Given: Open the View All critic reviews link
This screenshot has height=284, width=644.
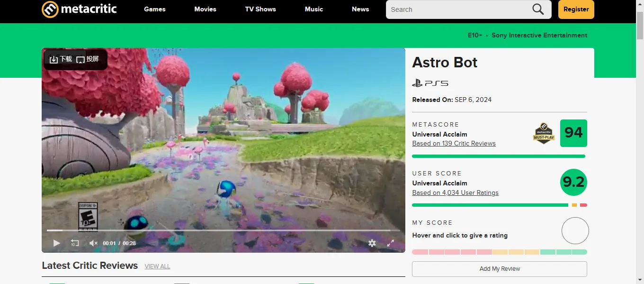Looking at the screenshot, I should pyautogui.click(x=157, y=266).
